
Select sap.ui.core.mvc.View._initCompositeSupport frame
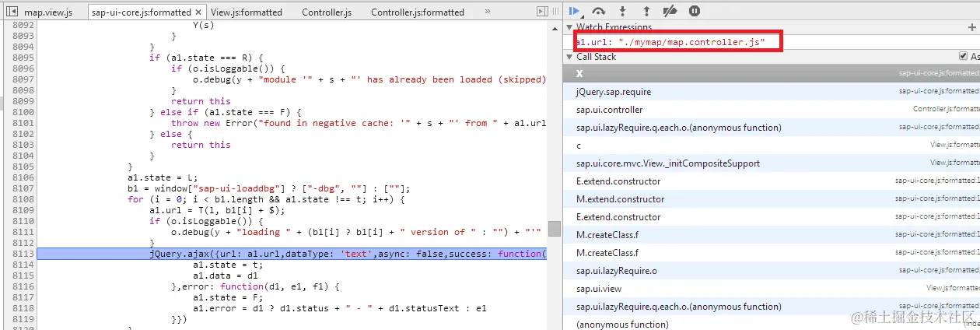(772, 163)
